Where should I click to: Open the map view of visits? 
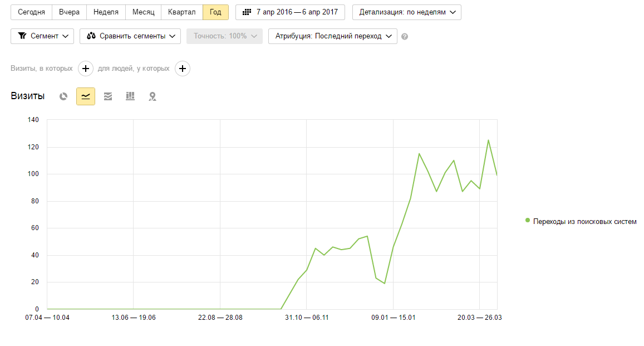(153, 96)
